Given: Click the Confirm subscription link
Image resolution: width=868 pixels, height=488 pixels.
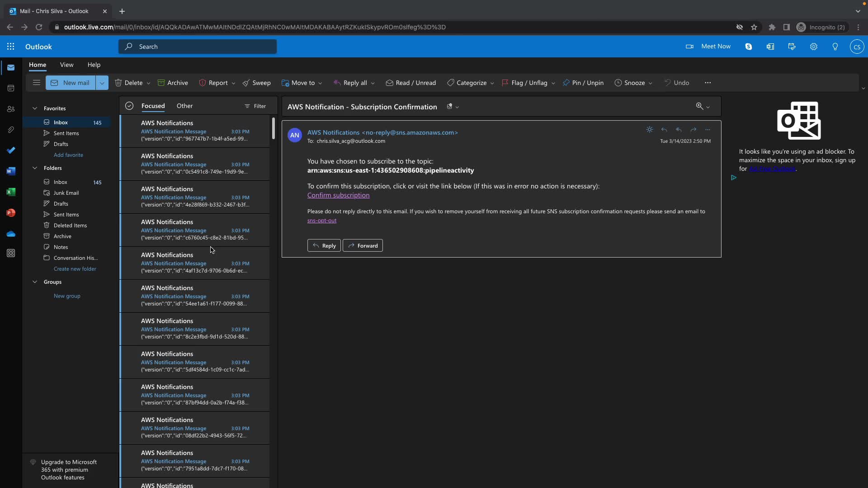Looking at the screenshot, I should [338, 195].
